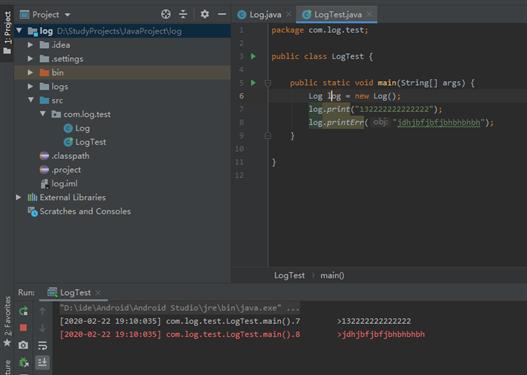The height and width of the screenshot is (375, 527).
Task: Open the 1: Project side tool tab
Action: click(x=7, y=33)
